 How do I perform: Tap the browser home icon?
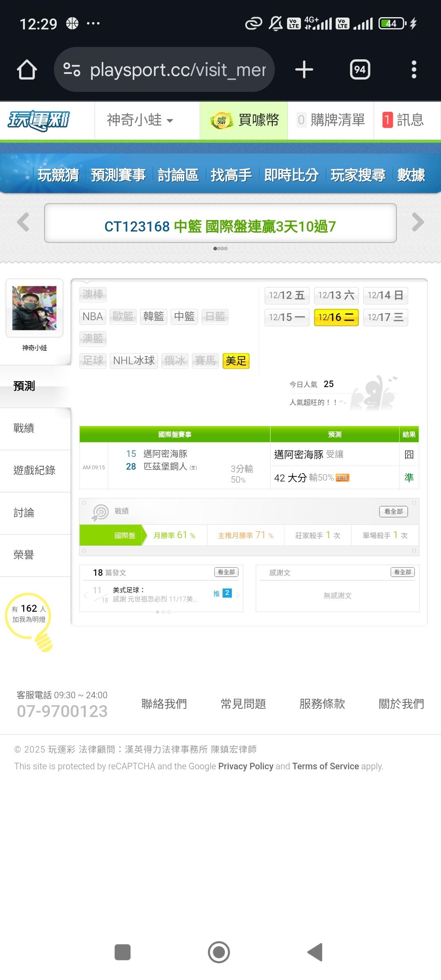(x=27, y=70)
